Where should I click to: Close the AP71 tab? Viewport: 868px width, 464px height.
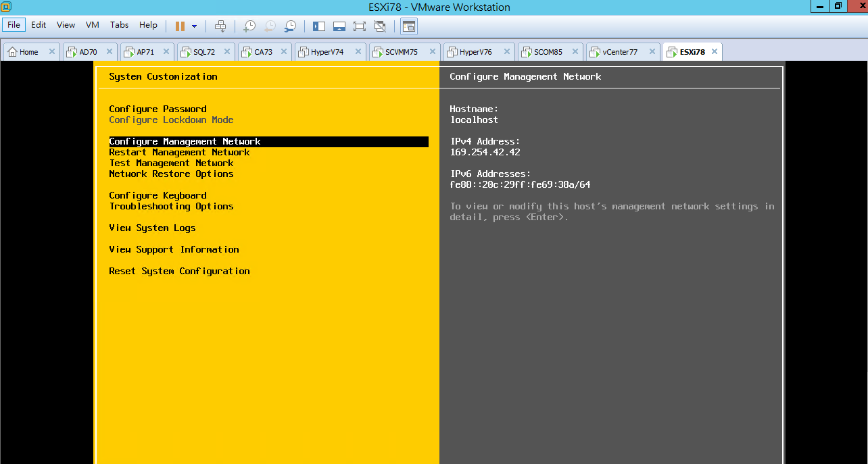coord(166,52)
